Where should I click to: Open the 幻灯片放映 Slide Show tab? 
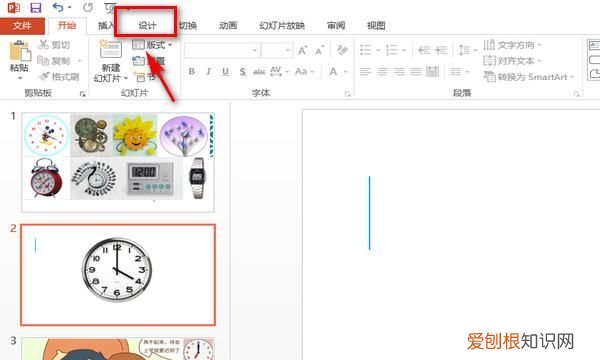pyautogui.click(x=282, y=26)
